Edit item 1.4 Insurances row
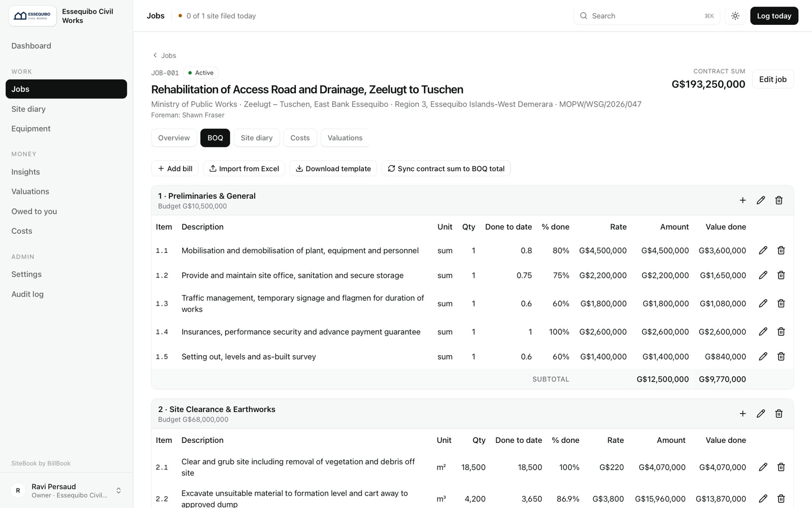The width and height of the screenshot is (812, 508). (x=763, y=332)
